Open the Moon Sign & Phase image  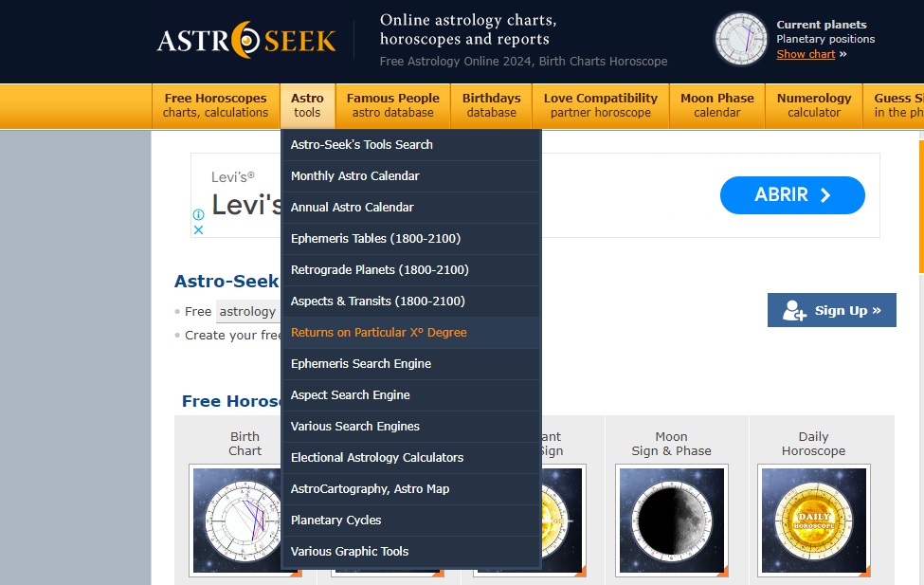pyautogui.click(x=671, y=519)
